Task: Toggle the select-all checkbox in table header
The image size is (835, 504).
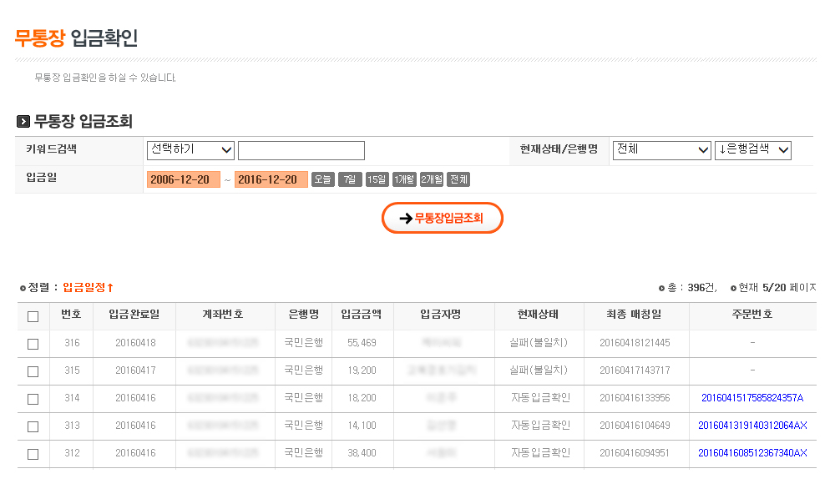Action: (33, 316)
